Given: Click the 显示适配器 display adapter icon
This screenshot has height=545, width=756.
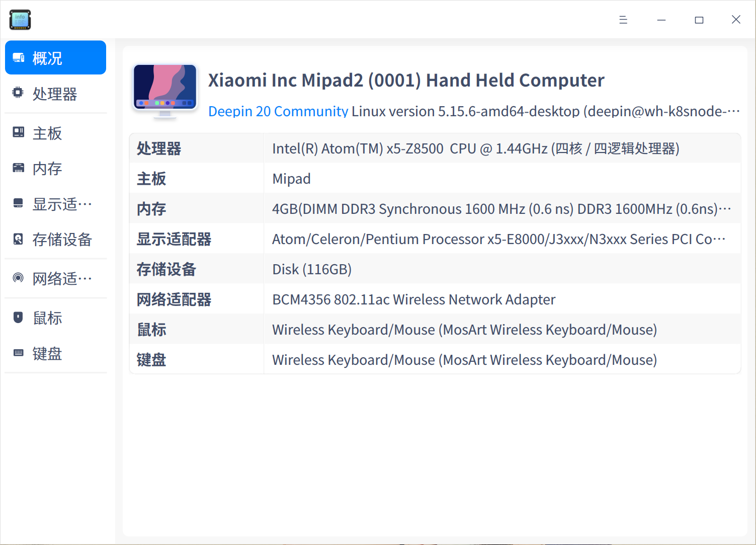Looking at the screenshot, I should [18, 203].
